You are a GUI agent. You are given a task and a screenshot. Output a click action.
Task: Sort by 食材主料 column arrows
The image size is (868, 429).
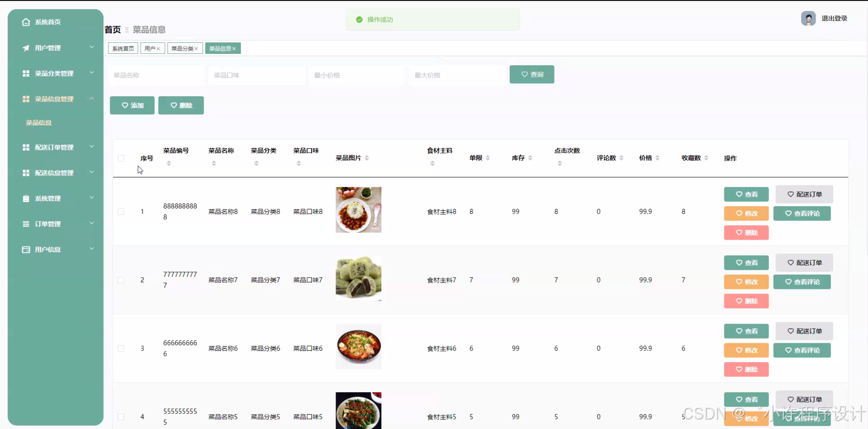pos(432,163)
